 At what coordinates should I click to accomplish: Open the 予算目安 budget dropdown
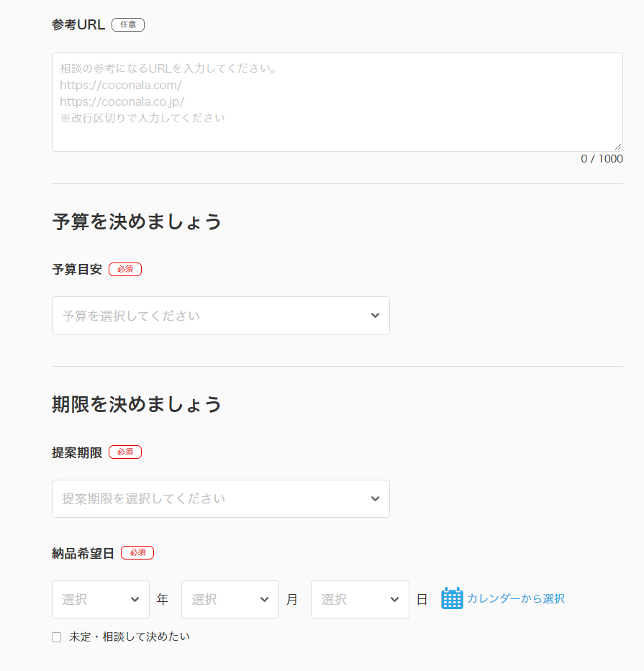tap(220, 315)
